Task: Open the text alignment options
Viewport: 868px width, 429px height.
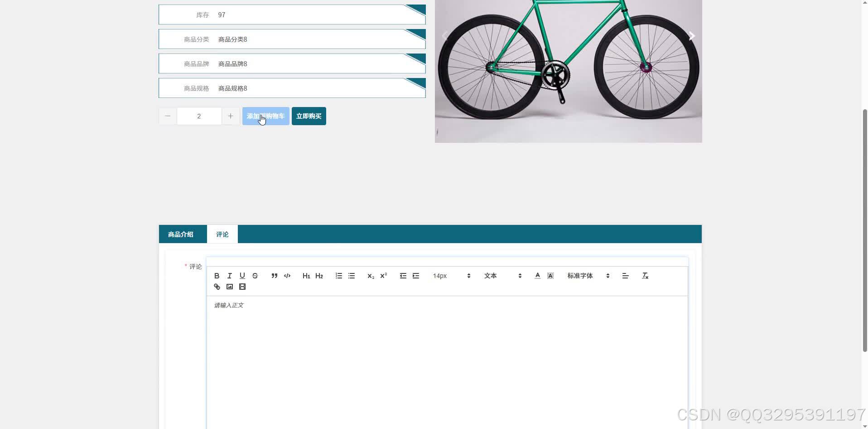Action: coord(625,276)
